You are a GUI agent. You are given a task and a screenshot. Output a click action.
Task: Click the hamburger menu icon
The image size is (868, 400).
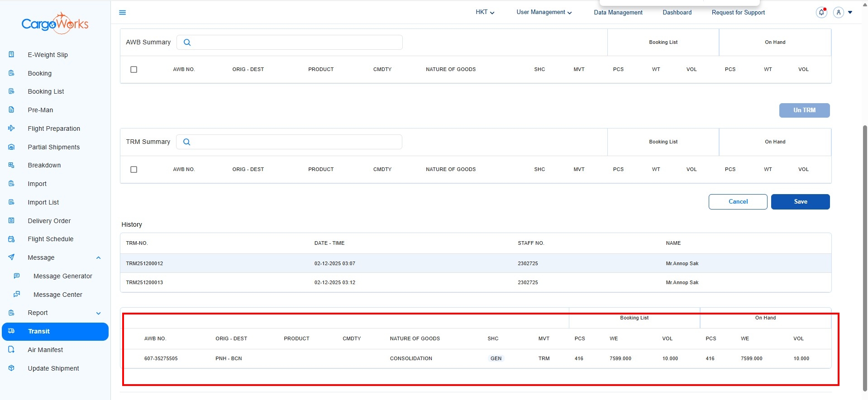pyautogui.click(x=122, y=13)
